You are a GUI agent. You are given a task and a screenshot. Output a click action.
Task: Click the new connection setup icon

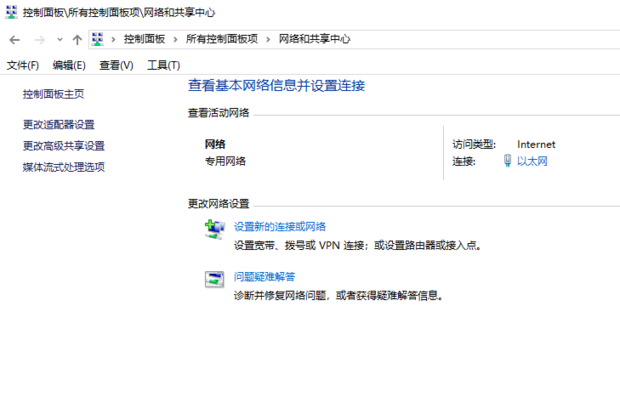(x=215, y=230)
